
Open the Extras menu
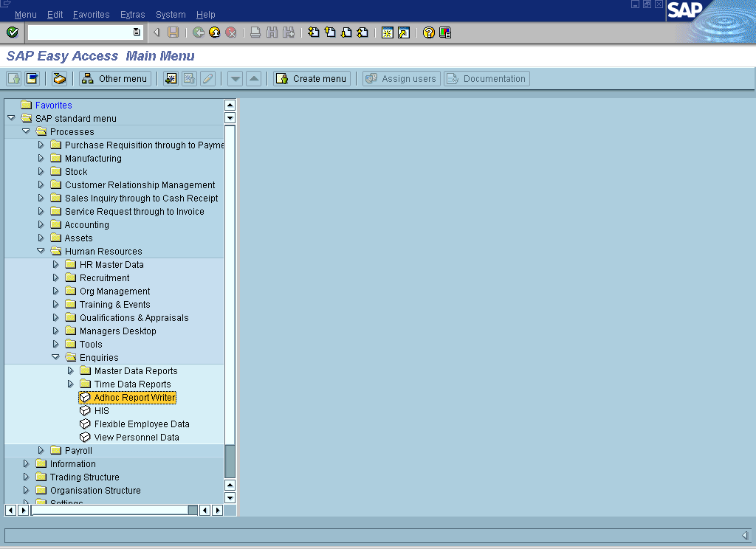click(133, 15)
